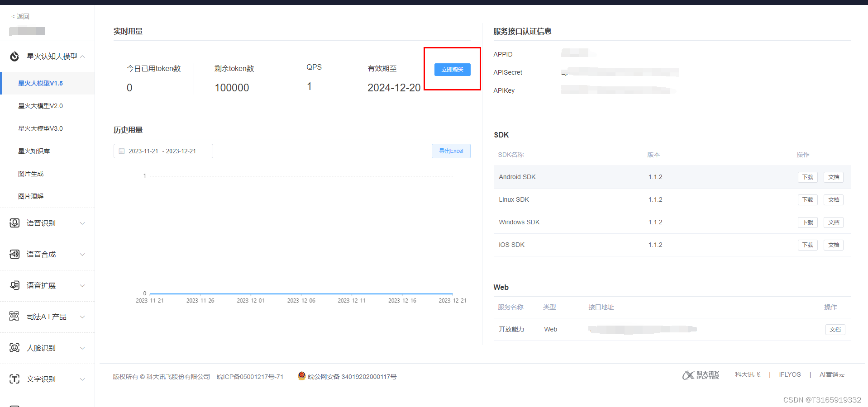Go back with 返回 link
The width and height of the screenshot is (868, 407).
[x=20, y=16]
